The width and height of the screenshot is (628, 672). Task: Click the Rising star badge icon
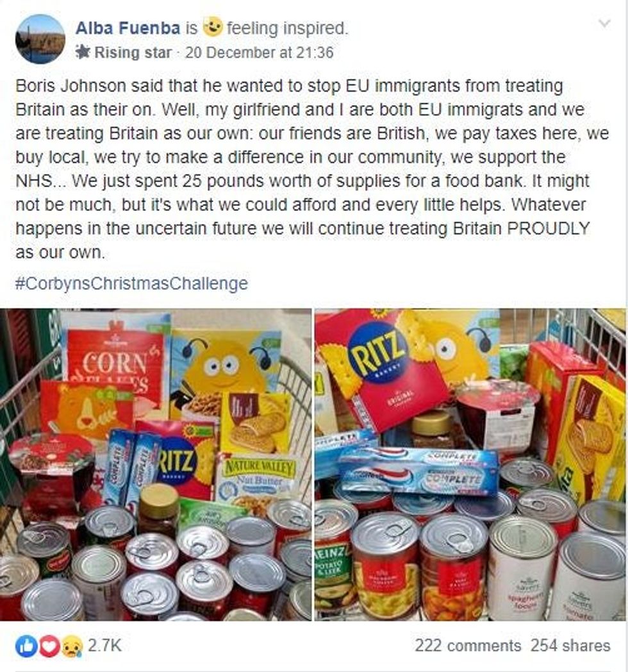pyautogui.click(x=83, y=53)
